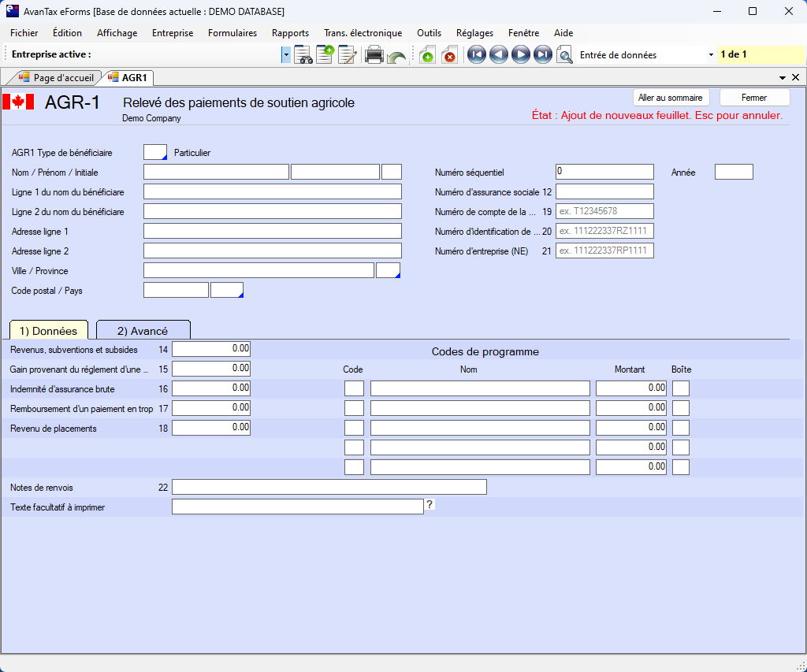
Task: Click the Aller au sommaire button
Action: click(671, 97)
